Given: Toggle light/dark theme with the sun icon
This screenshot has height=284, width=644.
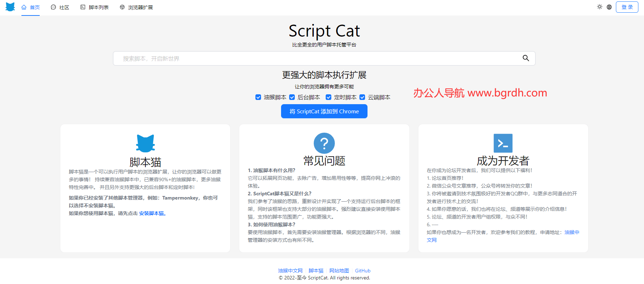Looking at the screenshot, I should 600,7.
